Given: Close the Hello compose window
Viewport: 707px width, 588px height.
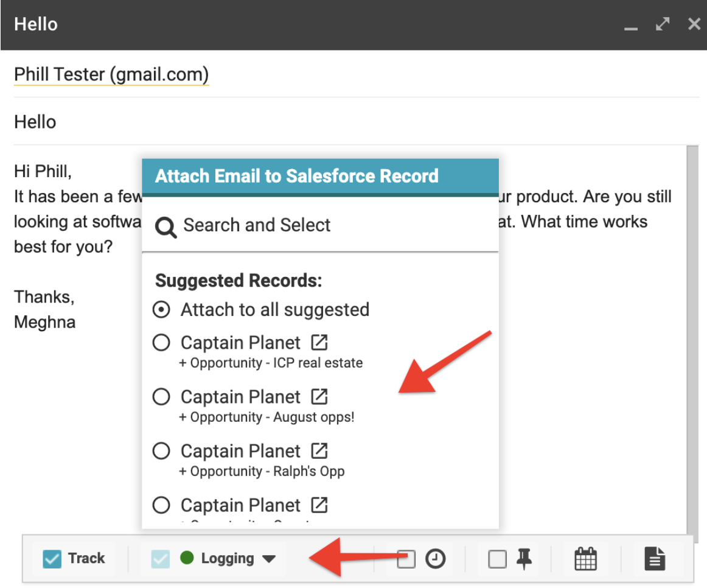Looking at the screenshot, I should tap(694, 24).
